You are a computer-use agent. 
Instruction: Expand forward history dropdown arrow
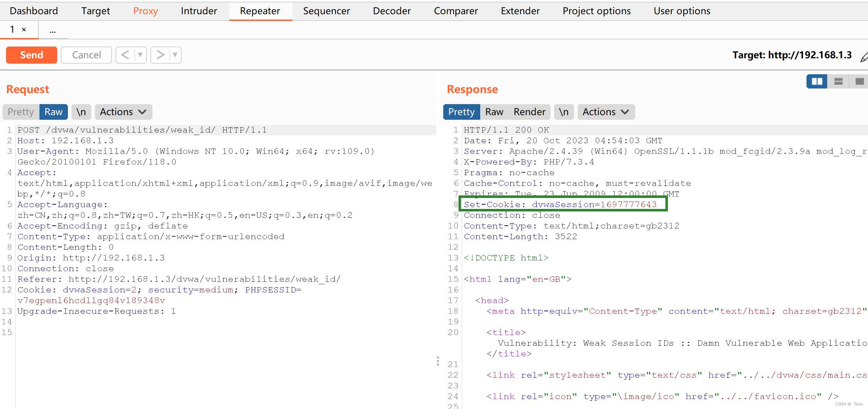click(175, 55)
